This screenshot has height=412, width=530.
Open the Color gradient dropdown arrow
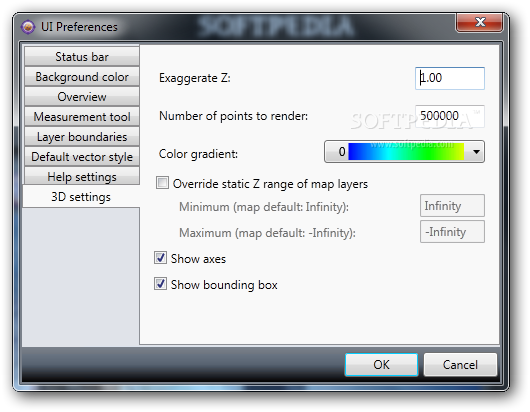(x=476, y=152)
